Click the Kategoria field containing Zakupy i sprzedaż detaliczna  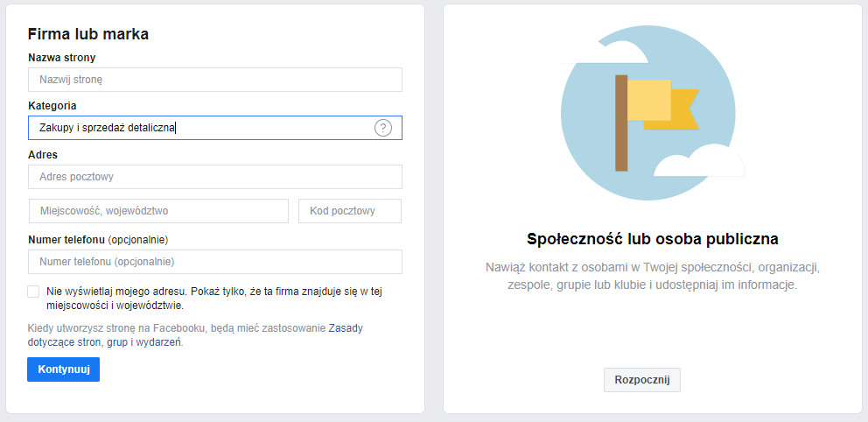(x=214, y=128)
